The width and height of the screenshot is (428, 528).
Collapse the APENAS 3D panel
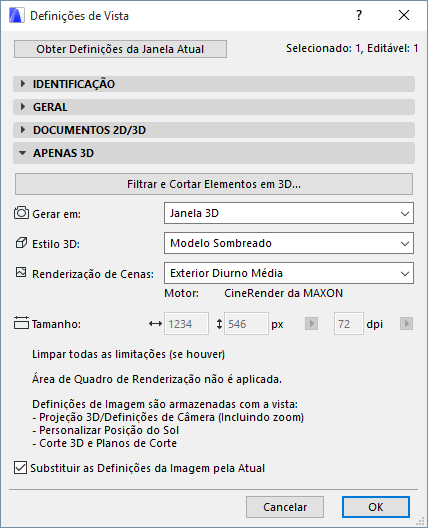tap(214, 153)
